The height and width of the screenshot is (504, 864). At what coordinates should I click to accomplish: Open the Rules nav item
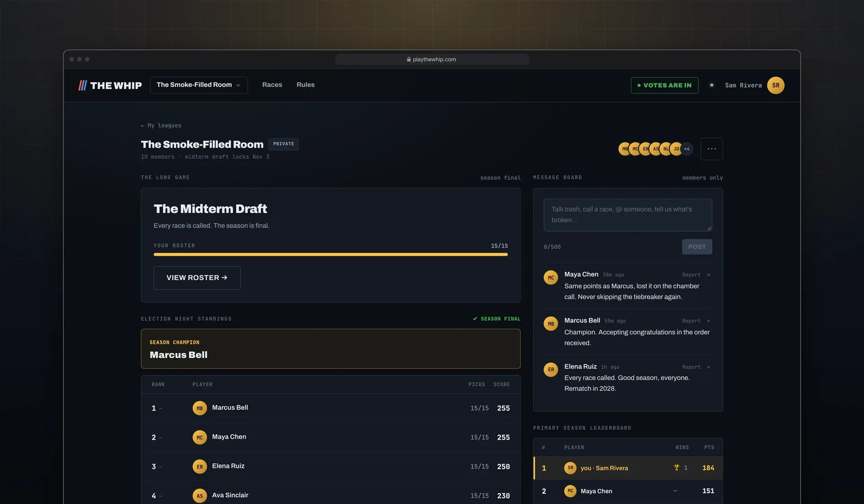pos(306,85)
